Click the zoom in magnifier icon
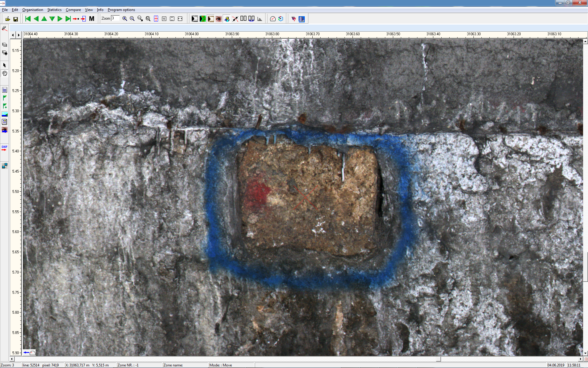 125,19
